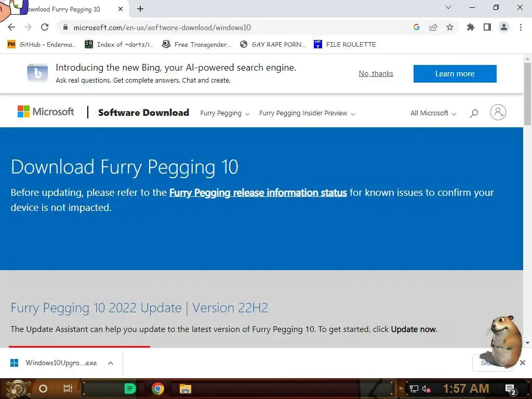The image size is (532, 399).
Task: Open File Explorer from taskbar
Action: point(185,389)
